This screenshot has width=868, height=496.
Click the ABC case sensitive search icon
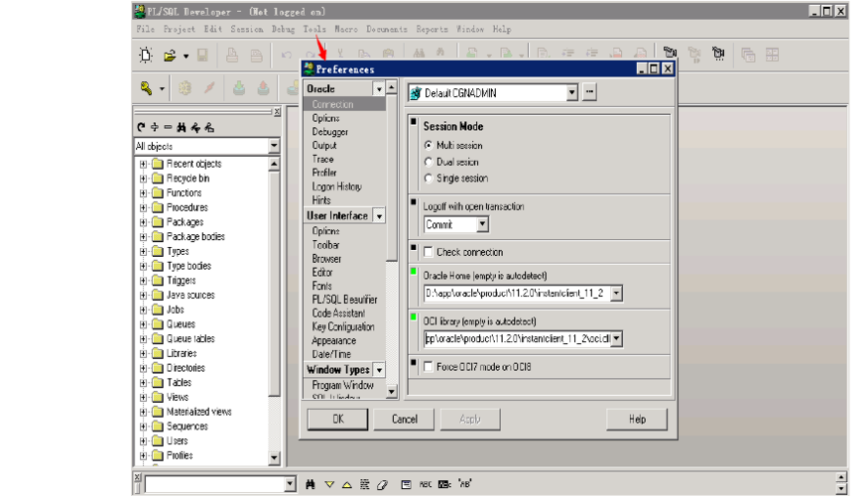pos(426,484)
